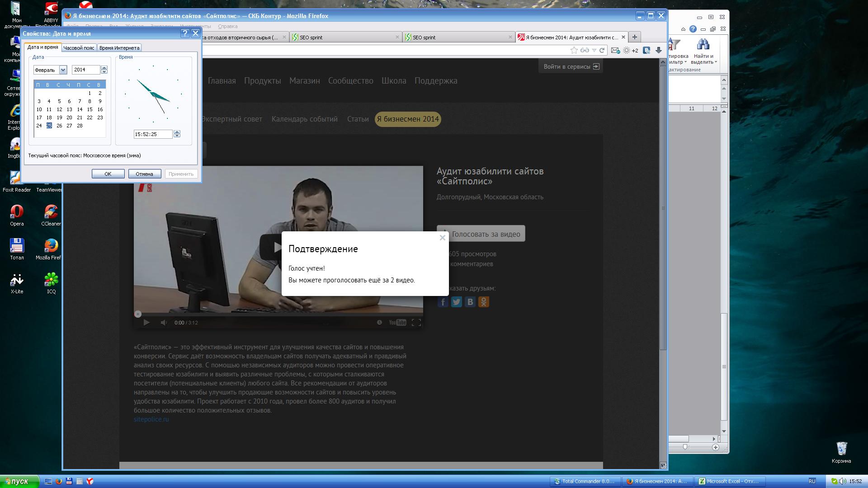Image resolution: width=868 pixels, height=488 pixels.
Task: Share the video on VKontakte
Action: tap(470, 302)
